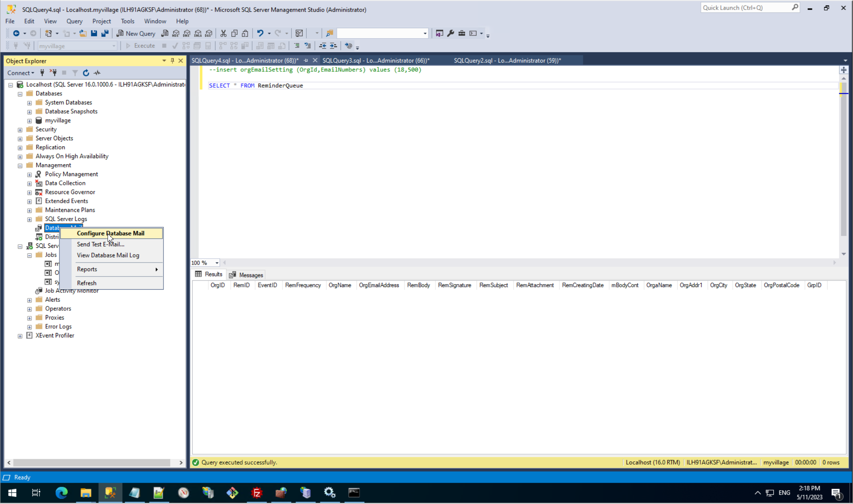This screenshot has width=853, height=504.
Task: Refresh Object Explorer using the refresh icon
Action: [x=86, y=73]
